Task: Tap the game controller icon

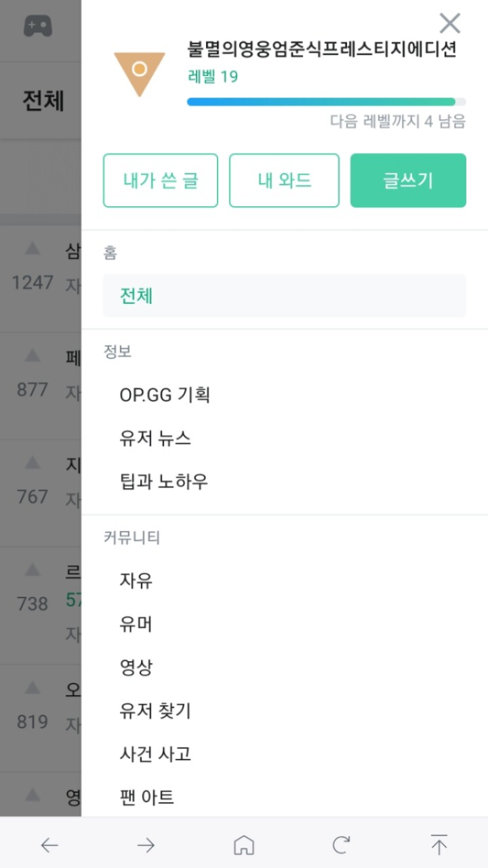Action: point(38,26)
